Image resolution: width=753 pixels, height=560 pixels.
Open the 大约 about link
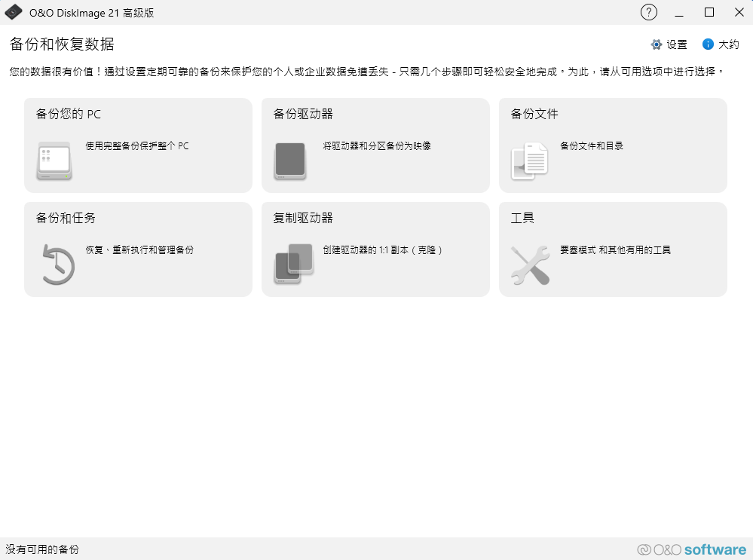pos(728,44)
